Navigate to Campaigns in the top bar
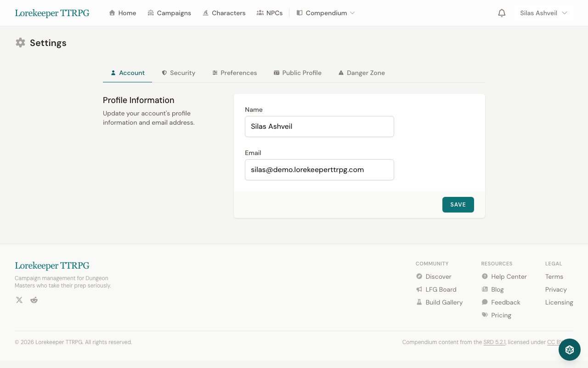588x368 pixels. click(170, 13)
